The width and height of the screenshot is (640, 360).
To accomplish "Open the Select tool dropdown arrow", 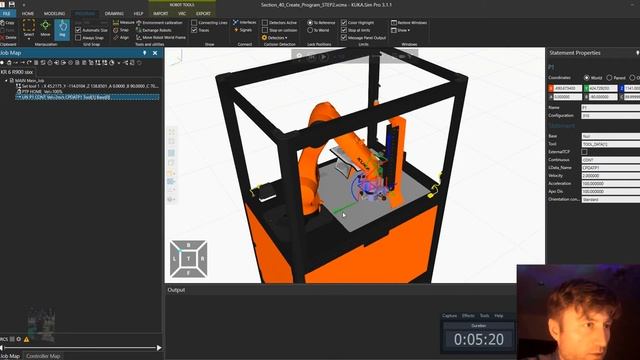I will (29, 39).
